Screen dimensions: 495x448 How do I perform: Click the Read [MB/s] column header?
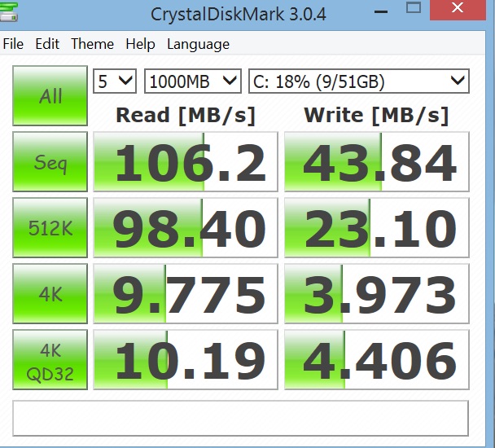(x=186, y=115)
